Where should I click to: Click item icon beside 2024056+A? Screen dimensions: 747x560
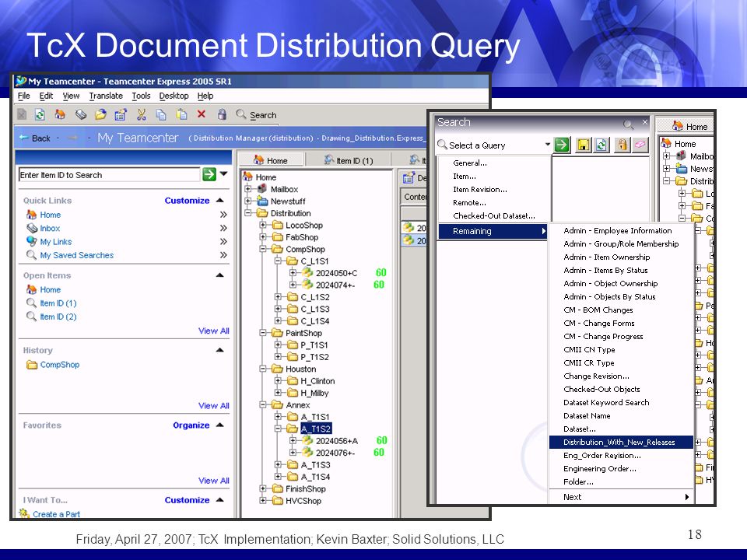(x=308, y=440)
